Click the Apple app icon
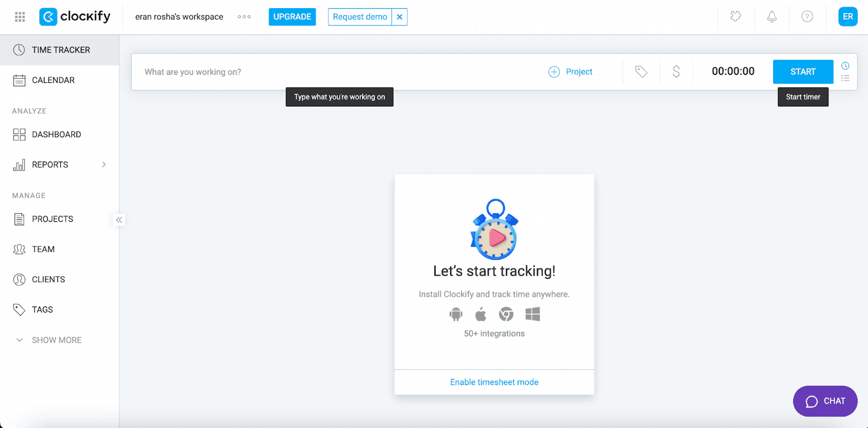Viewport: 868px width, 428px height. 481,314
